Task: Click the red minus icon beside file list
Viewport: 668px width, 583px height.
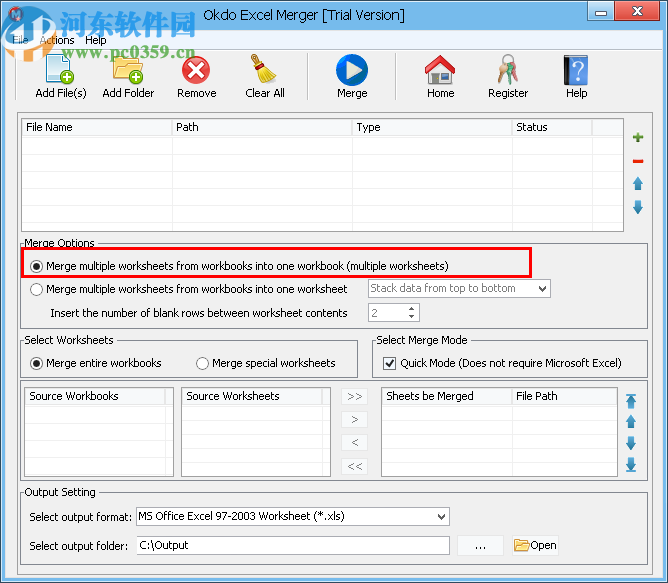Action: click(x=638, y=161)
